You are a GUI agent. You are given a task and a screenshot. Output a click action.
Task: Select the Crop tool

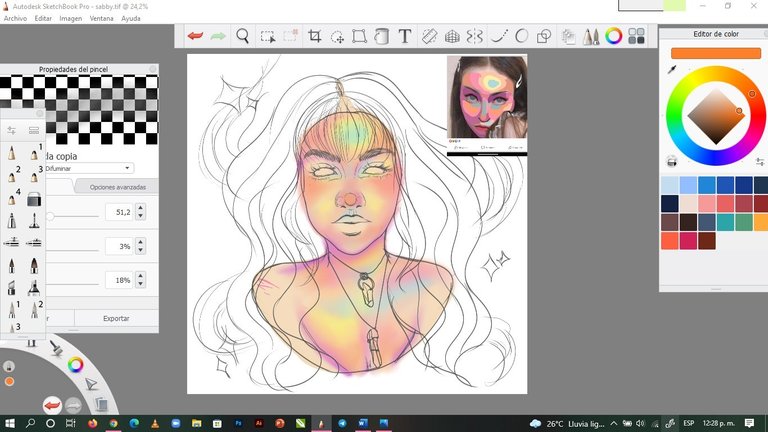coord(314,36)
